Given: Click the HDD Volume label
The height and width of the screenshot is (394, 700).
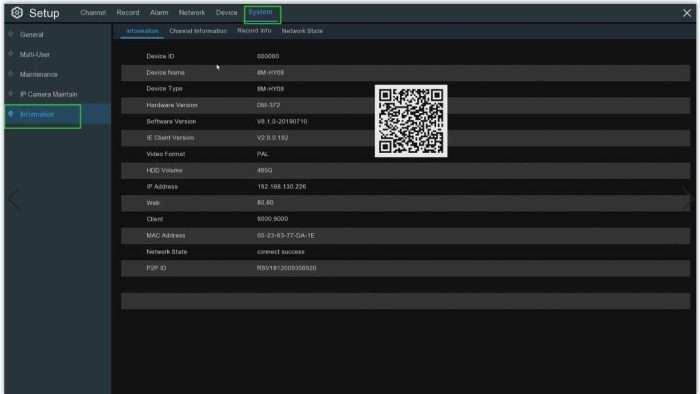Looking at the screenshot, I should pyautogui.click(x=164, y=170).
